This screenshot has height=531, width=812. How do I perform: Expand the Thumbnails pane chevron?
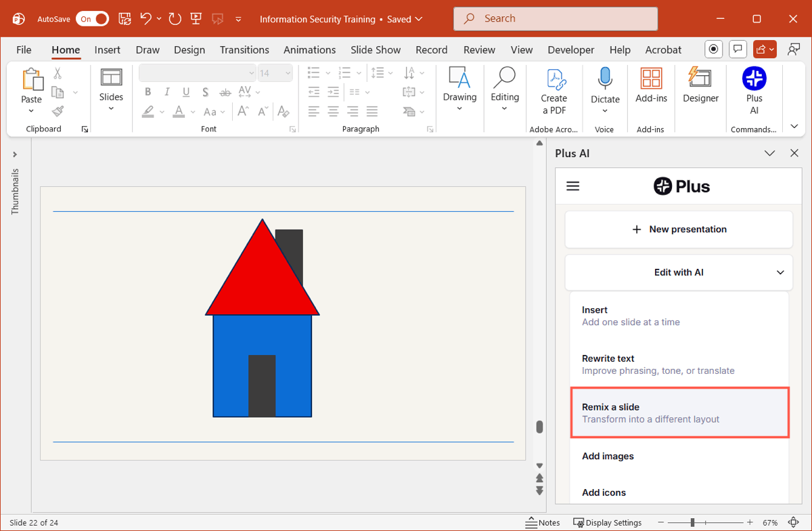(15, 154)
